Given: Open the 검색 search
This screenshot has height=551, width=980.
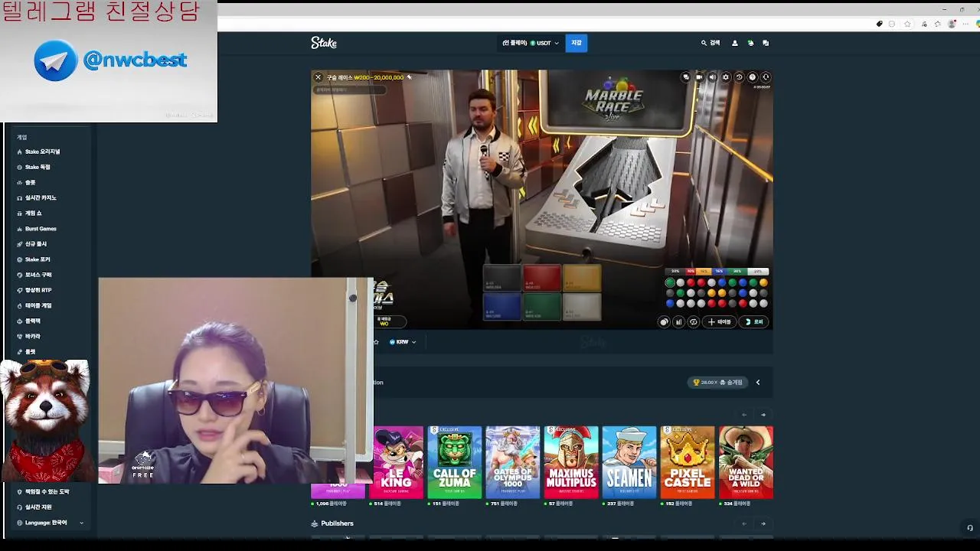Looking at the screenshot, I should [710, 43].
